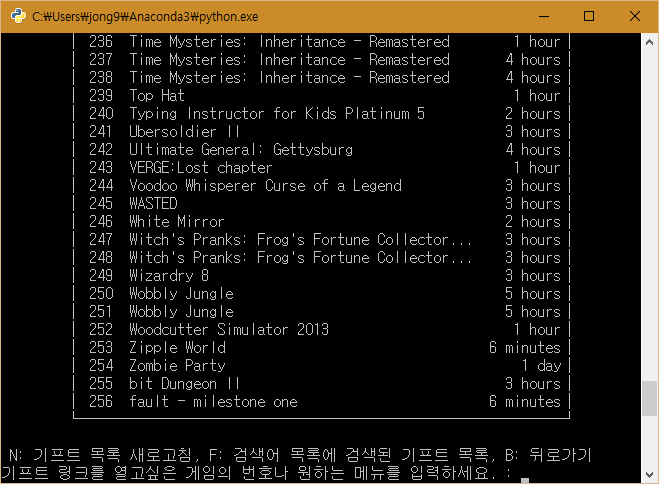Click the input prompt cursor at the bottom
659x484 pixels.
[x=525, y=480]
